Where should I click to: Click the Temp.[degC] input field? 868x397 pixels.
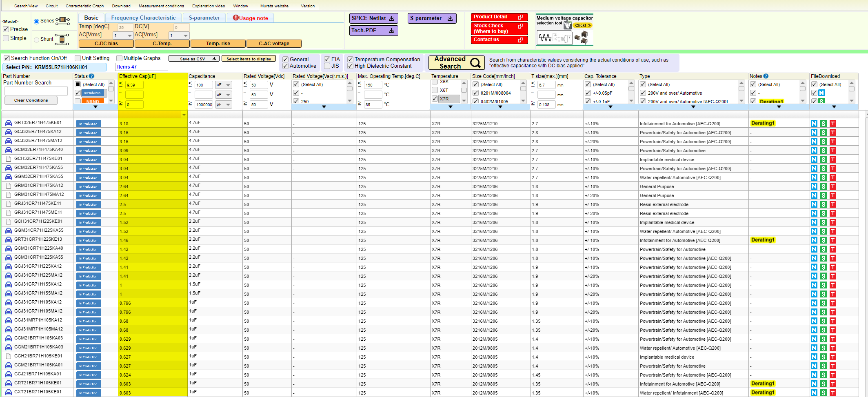tap(125, 27)
